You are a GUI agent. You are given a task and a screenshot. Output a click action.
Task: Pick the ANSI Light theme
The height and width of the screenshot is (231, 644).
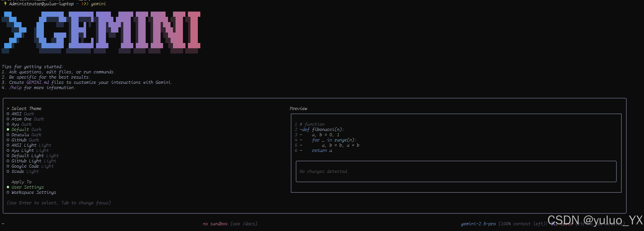coord(29,145)
